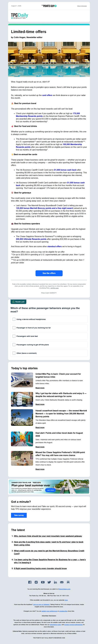Click the email envelope icon in footer
The width and height of the screenshot is (98, 644).
(x=62, y=582)
